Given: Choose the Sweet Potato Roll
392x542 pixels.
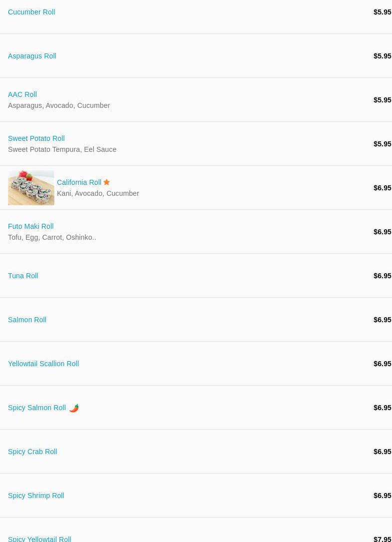Looking at the screenshot, I should [x=36, y=138].
